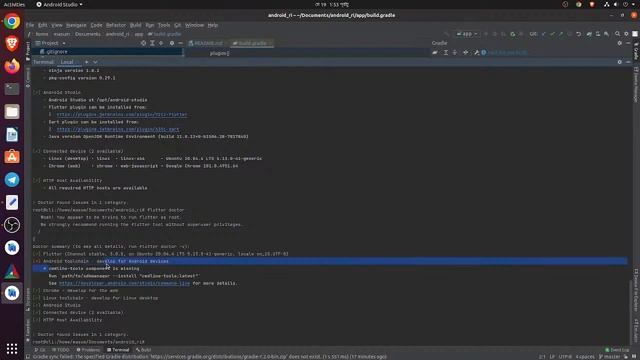Open the Problems tool window button

88,350
